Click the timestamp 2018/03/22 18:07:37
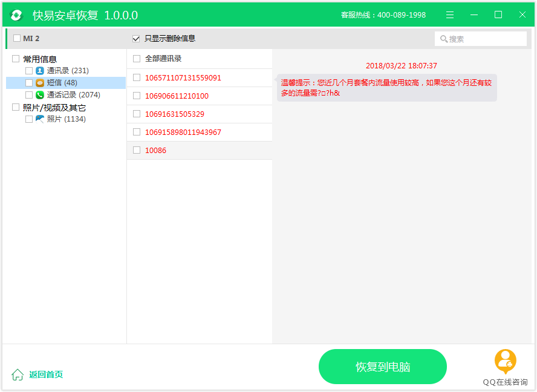Screen dimensions: 537x392 tap(402, 66)
